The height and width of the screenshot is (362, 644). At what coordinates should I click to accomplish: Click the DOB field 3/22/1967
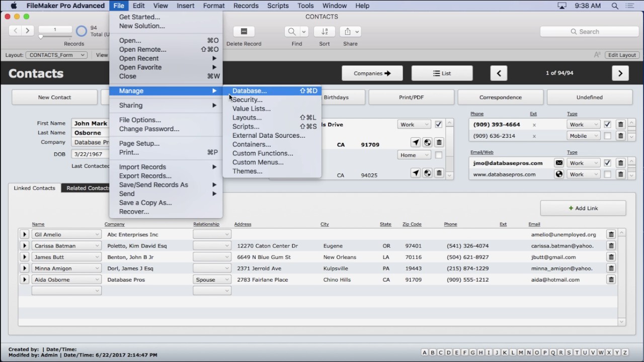click(x=91, y=154)
